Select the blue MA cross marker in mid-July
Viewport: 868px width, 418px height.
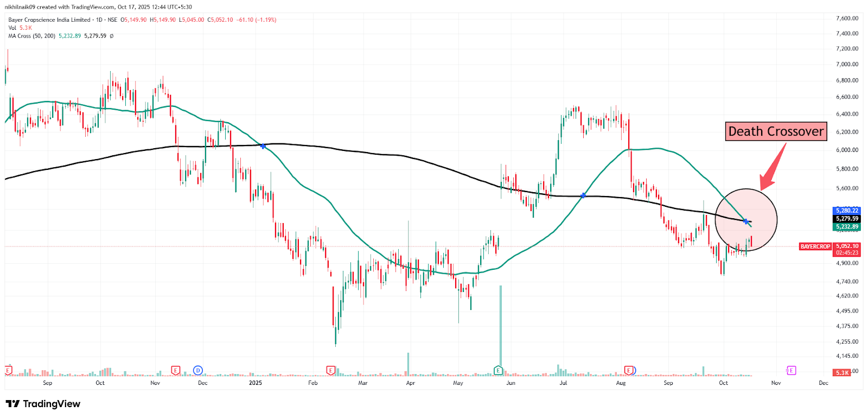tap(583, 195)
